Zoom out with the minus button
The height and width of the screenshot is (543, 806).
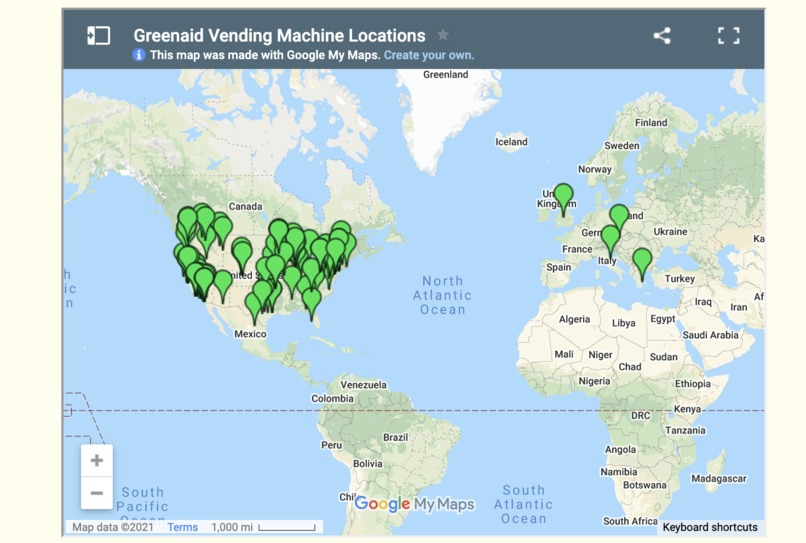(x=97, y=493)
